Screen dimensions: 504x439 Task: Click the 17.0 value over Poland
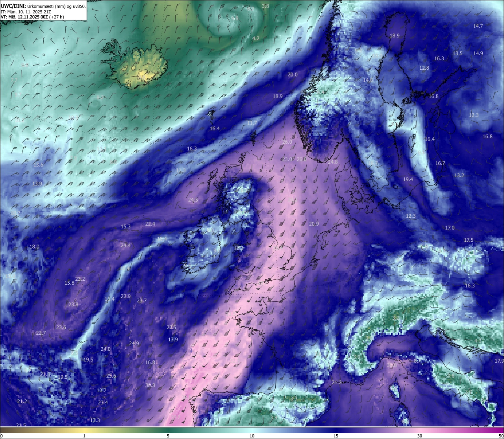click(450, 228)
